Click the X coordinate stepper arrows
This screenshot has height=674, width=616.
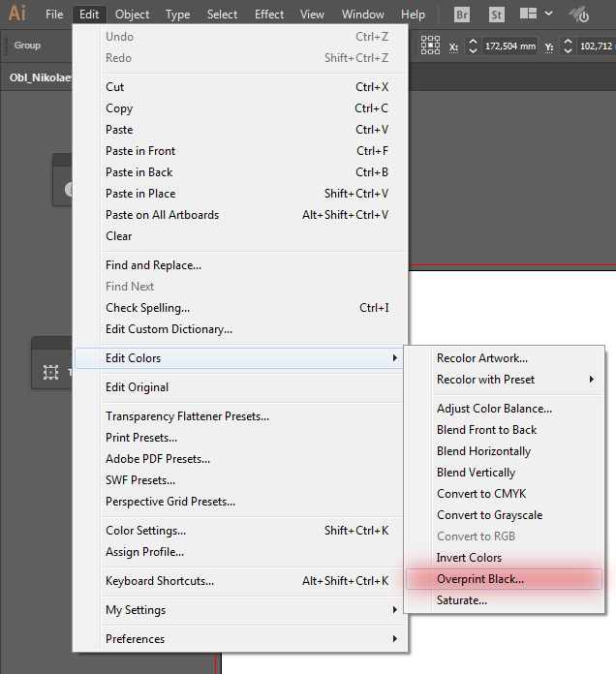click(x=473, y=46)
